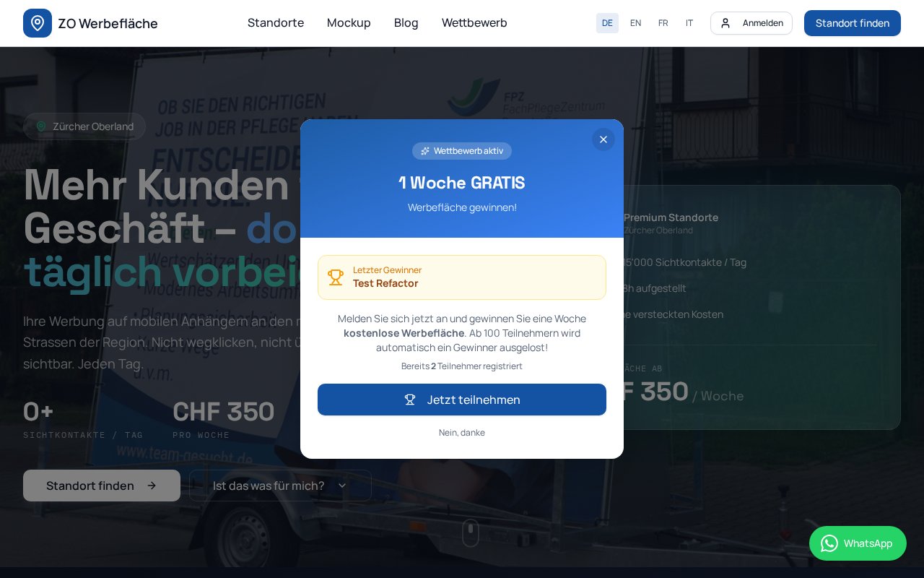Click the green pin icon by Zürcher Oberland
This screenshot has height=578, width=924.
(x=41, y=126)
